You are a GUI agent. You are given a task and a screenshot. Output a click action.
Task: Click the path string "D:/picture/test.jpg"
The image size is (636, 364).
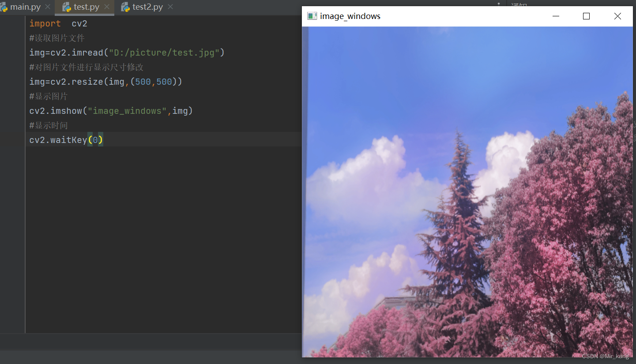point(164,53)
